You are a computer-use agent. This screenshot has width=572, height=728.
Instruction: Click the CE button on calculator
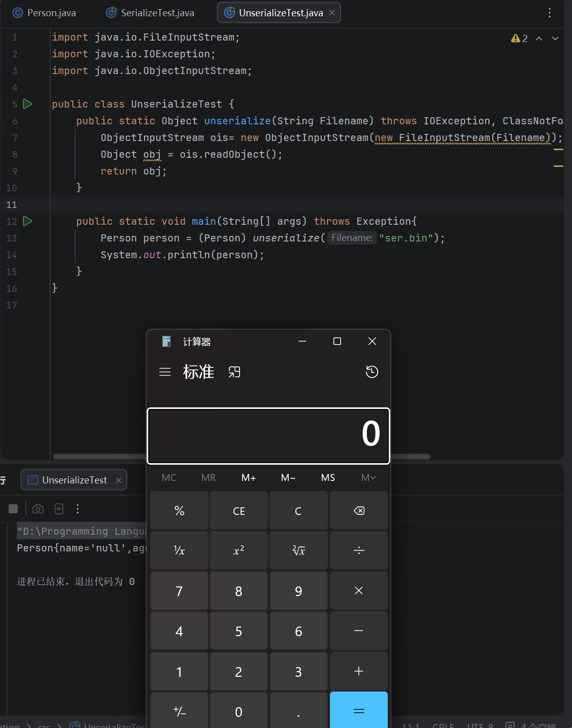[x=239, y=511]
